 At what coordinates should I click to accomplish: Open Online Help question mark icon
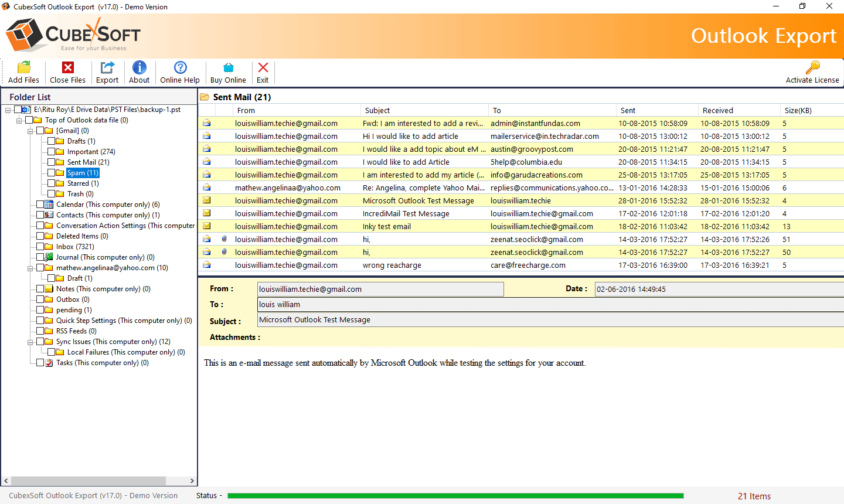pyautogui.click(x=181, y=67)
